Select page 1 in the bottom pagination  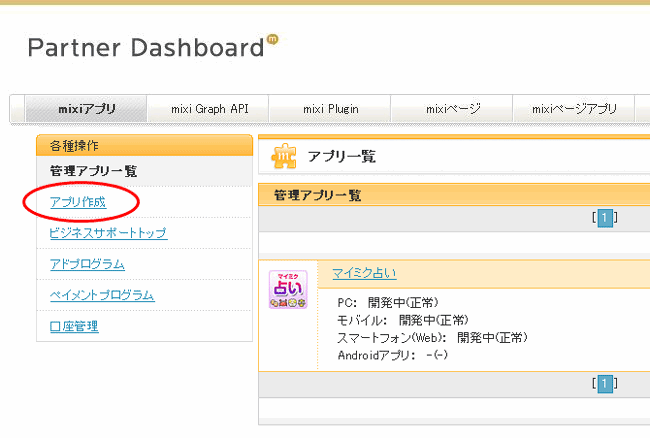(x=605, y=384)
